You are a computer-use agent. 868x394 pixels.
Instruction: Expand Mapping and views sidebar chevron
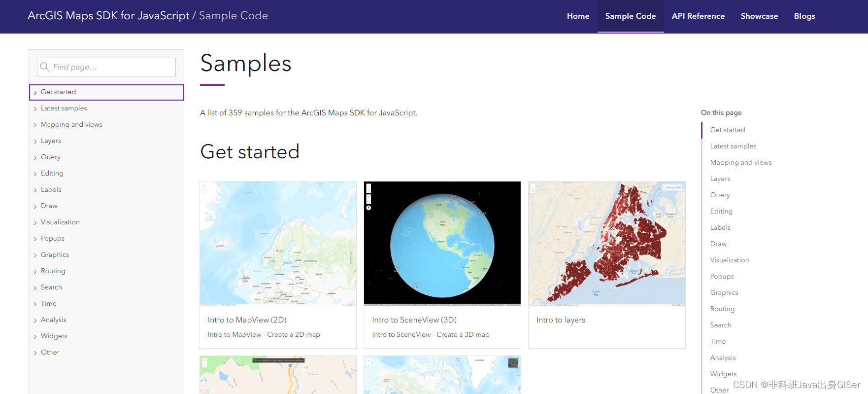point(35,125)
